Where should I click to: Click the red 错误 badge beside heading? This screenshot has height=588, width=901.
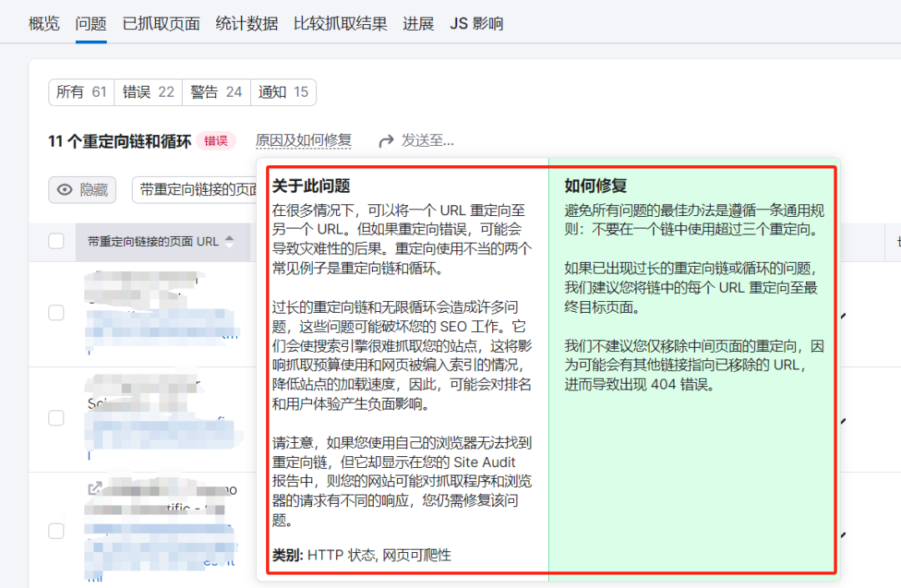pos(216,141)
